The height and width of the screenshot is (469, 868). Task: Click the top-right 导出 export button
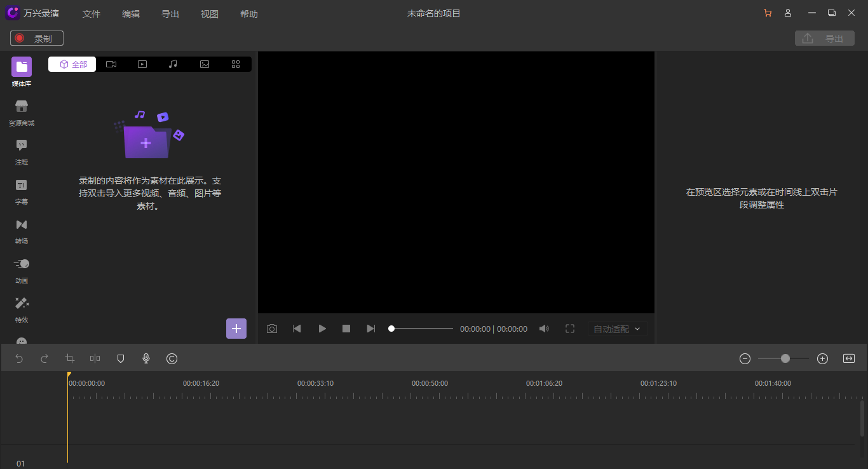click(825, 38)
